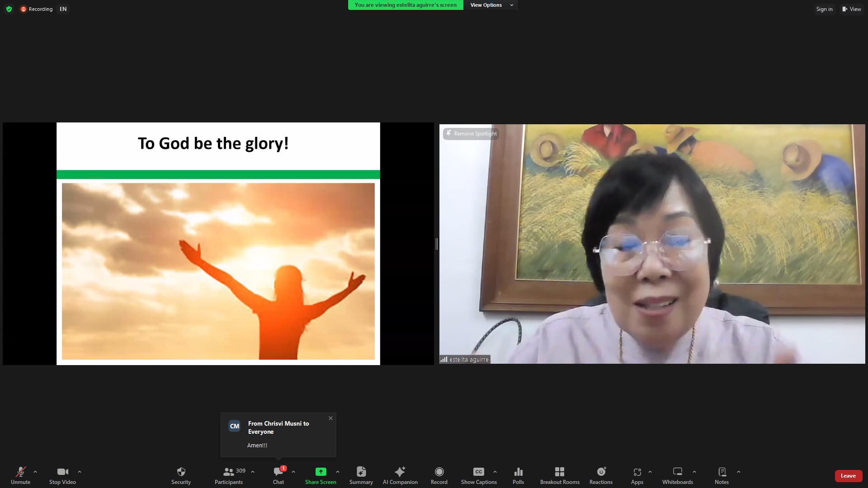Click the Sign in button
Image resolution: width=868 pixels, height=488 pixels.
[x=824, y=9]
